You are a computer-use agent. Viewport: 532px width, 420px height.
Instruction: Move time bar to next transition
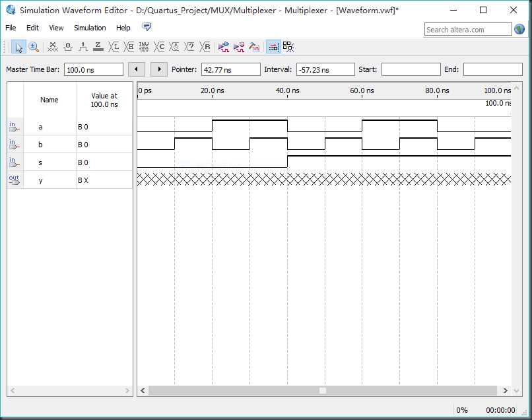(x=159, y=69)
